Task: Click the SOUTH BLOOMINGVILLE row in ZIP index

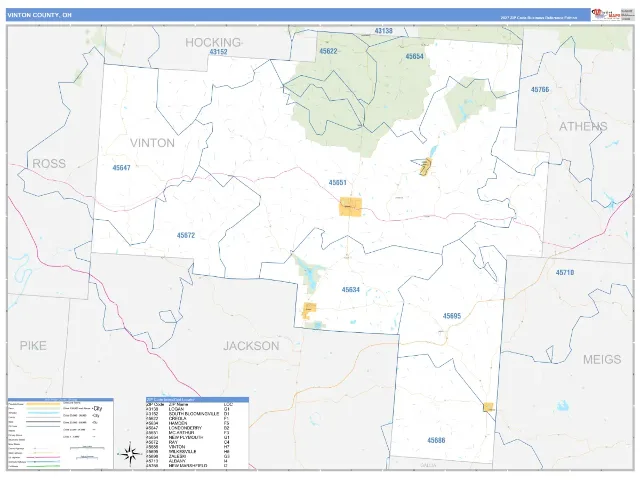Action: 197,414
